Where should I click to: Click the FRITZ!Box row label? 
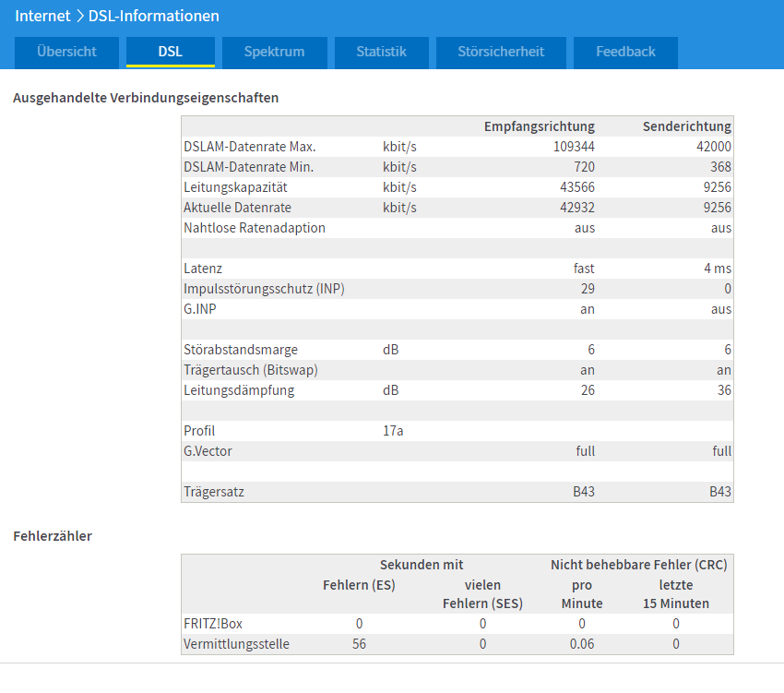point(213,624)
